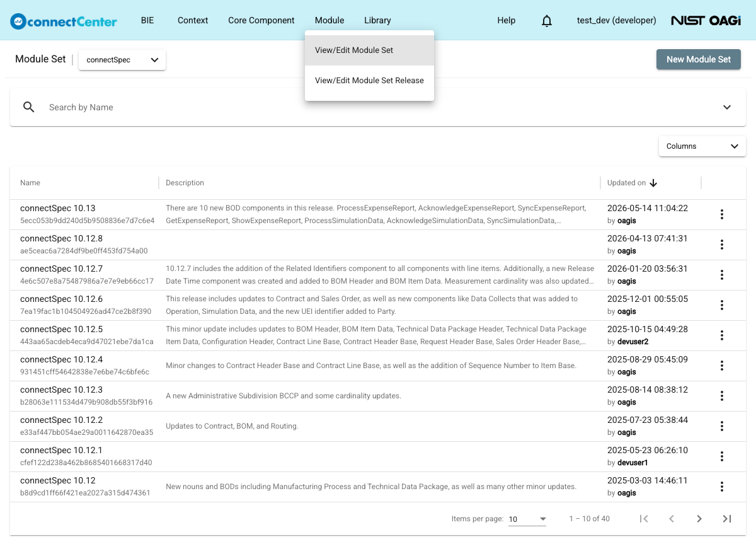Open the connectSpec library dropdown
This screenshot has height=537, width=756.
pyautogui.click(x=122, y=60)
